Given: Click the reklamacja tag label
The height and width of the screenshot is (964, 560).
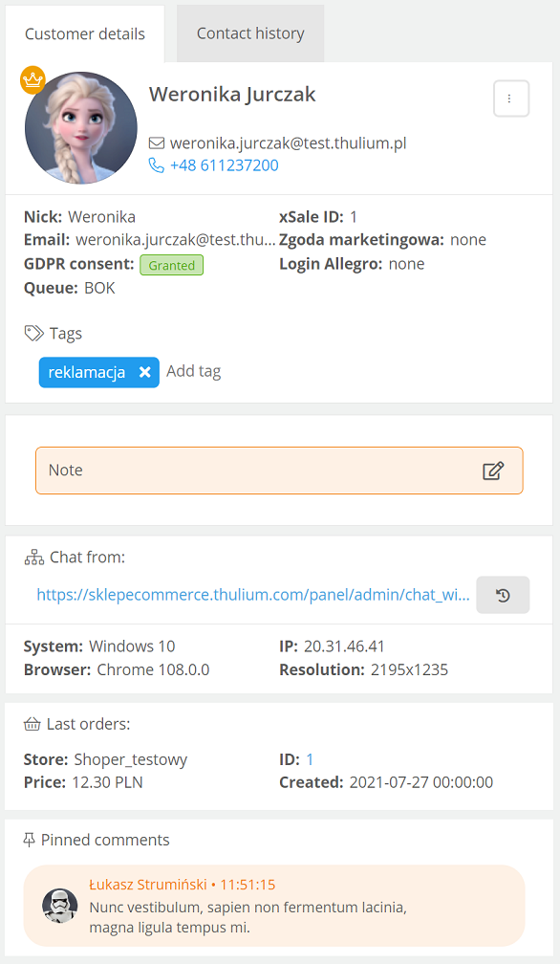Looking at the screenshot, I should click(87, 372).
